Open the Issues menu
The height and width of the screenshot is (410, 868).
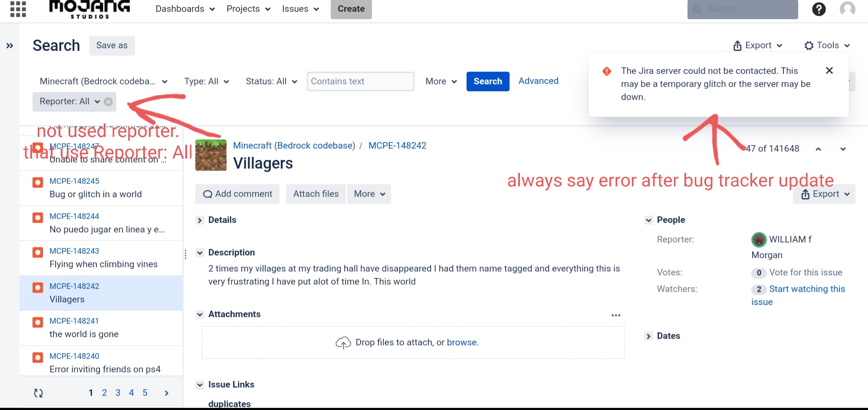(301, 9)
